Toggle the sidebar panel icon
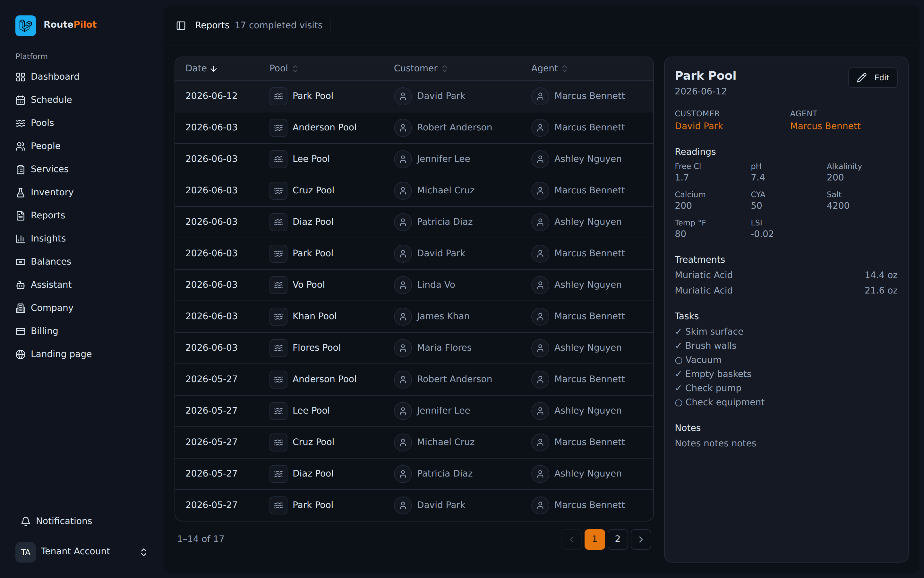The image size is (924, 578). (181, 26)
